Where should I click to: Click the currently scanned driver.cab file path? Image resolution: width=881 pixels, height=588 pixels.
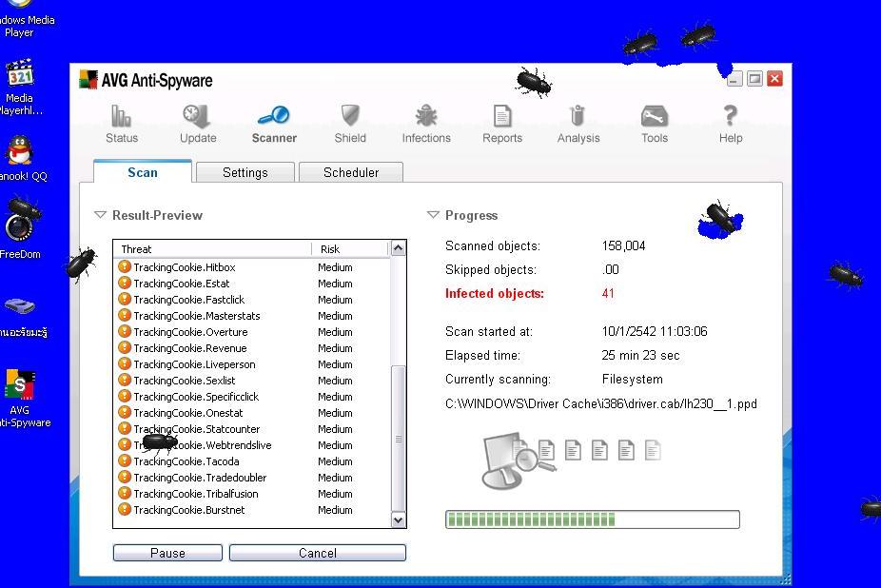601,403
